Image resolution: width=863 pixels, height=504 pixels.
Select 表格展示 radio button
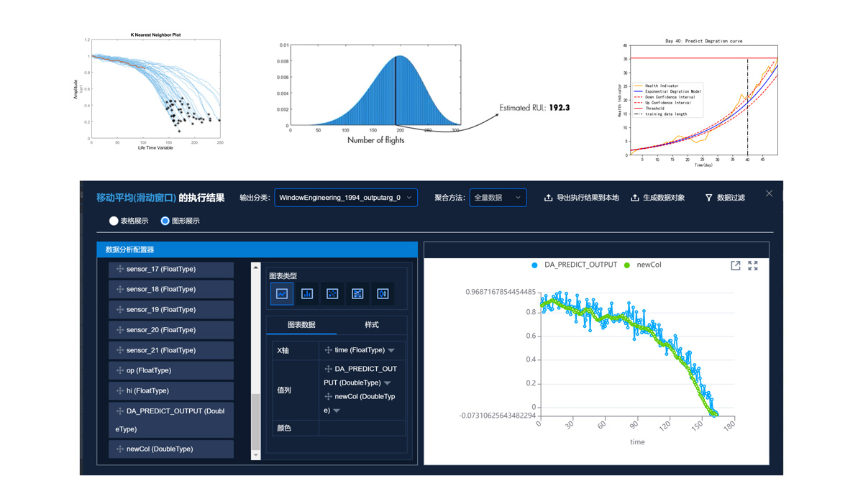[x=114, y=221]
